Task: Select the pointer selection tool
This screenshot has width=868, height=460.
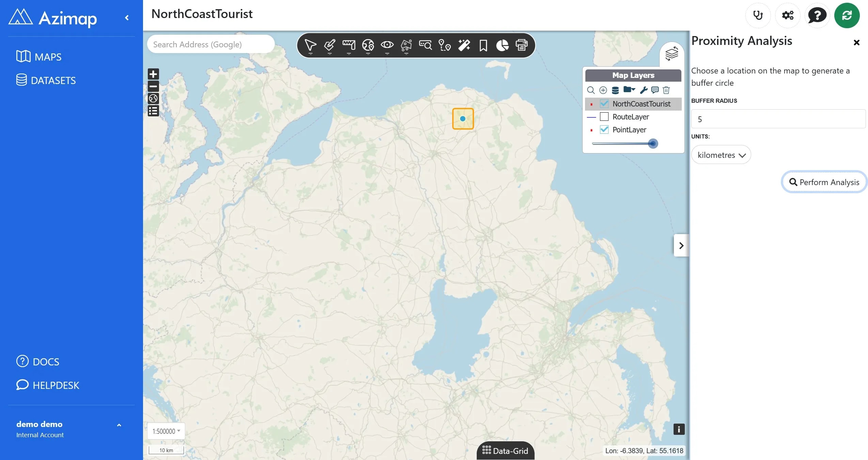Action: [310, 46]
